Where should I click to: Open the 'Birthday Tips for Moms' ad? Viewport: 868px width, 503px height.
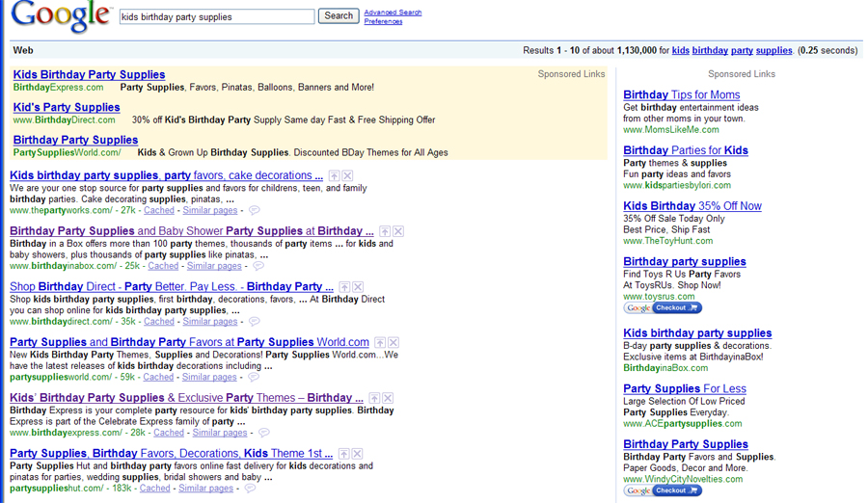click(681, 94)
